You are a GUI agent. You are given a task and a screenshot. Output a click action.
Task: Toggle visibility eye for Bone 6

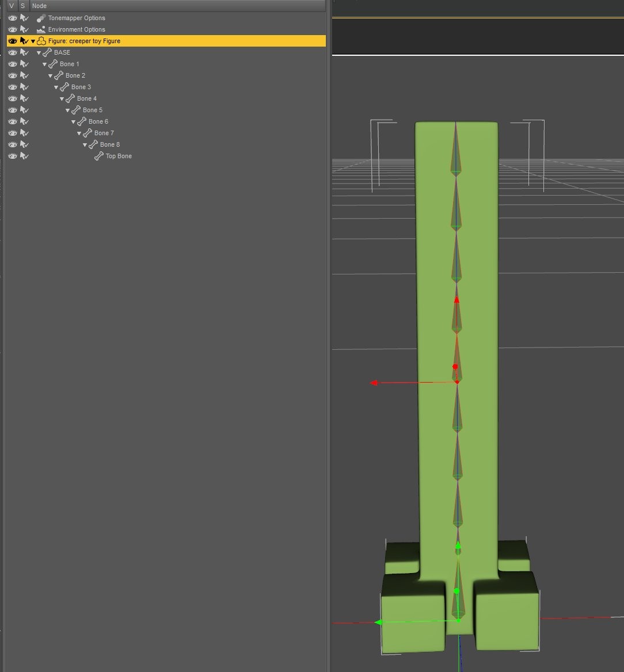click(12, 121)
